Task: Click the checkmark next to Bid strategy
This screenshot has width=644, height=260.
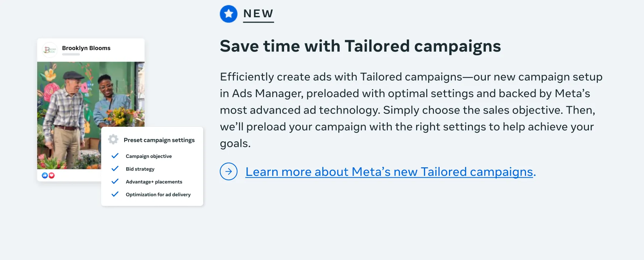Action: point(115,169)
